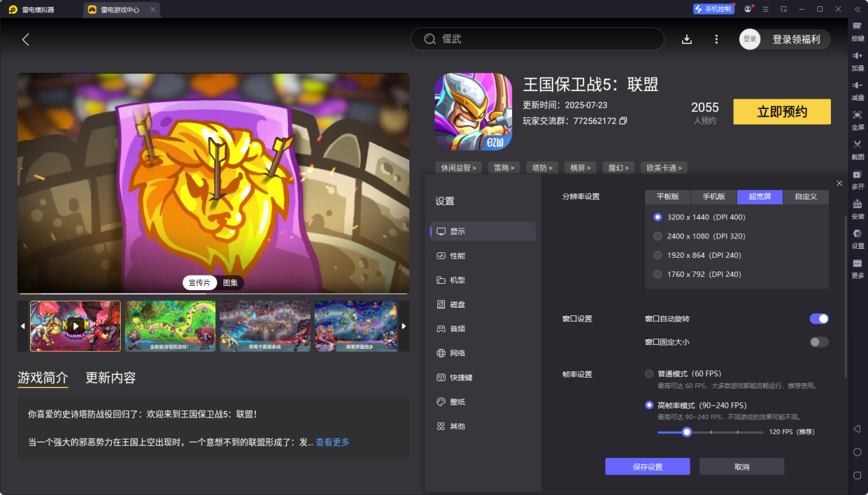Image resolution: width=868 pixels, height=495 pixels.
Task: Click the back arrow in game center
Action: point(25,39)
